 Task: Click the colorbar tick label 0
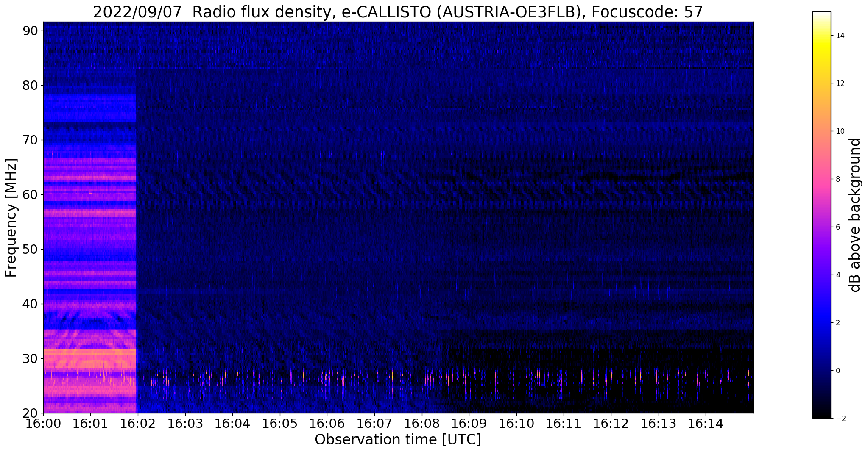(x=837, y=371)
